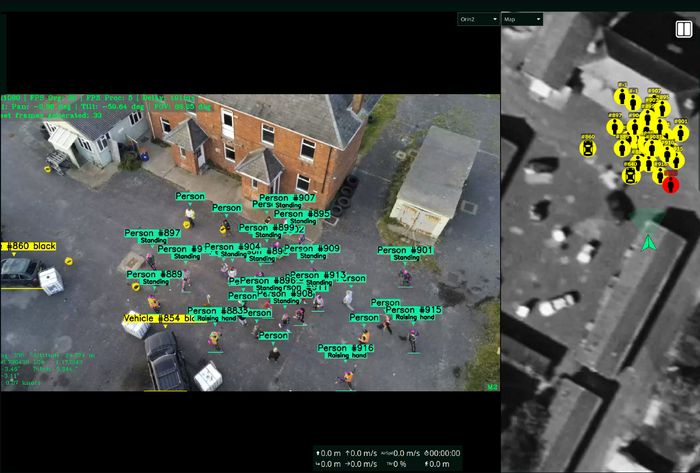
Task: Select the Person #897 Standing label
Action: [x=153, y=234]
